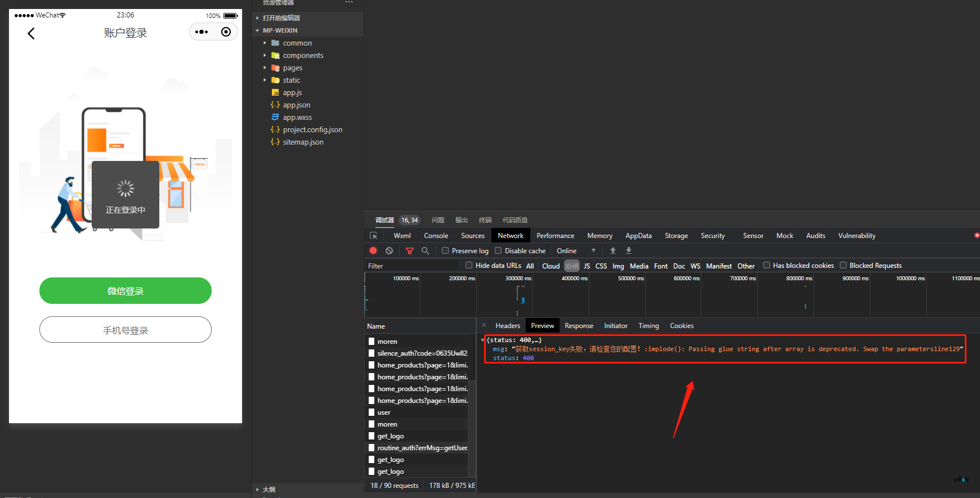Click the network waterfall overview timeline
This screenshot has width=980, height=498.
pos(672,295)
